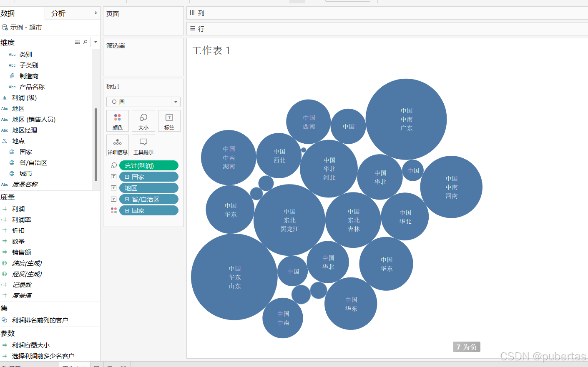Click the set icon beside 利润排名前列的客户

point(5,320)
